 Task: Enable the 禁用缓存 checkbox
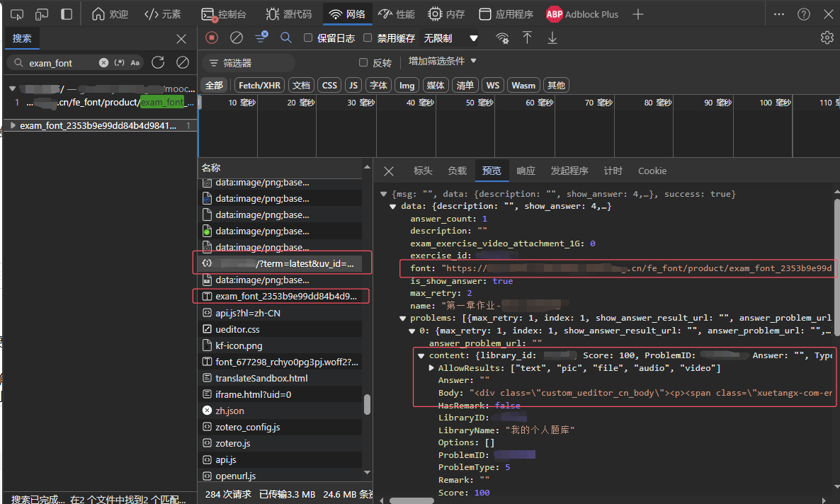coord(368,38)
